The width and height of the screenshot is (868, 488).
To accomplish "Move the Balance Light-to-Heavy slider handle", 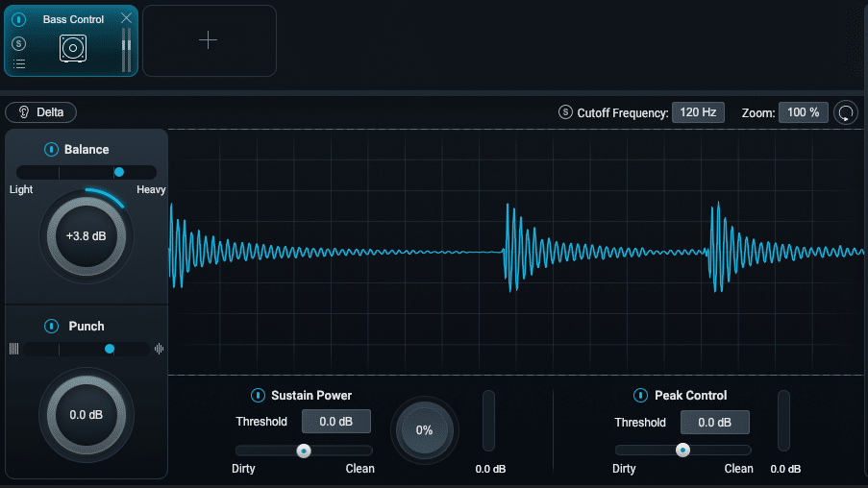I will click(x=119, y=172).
